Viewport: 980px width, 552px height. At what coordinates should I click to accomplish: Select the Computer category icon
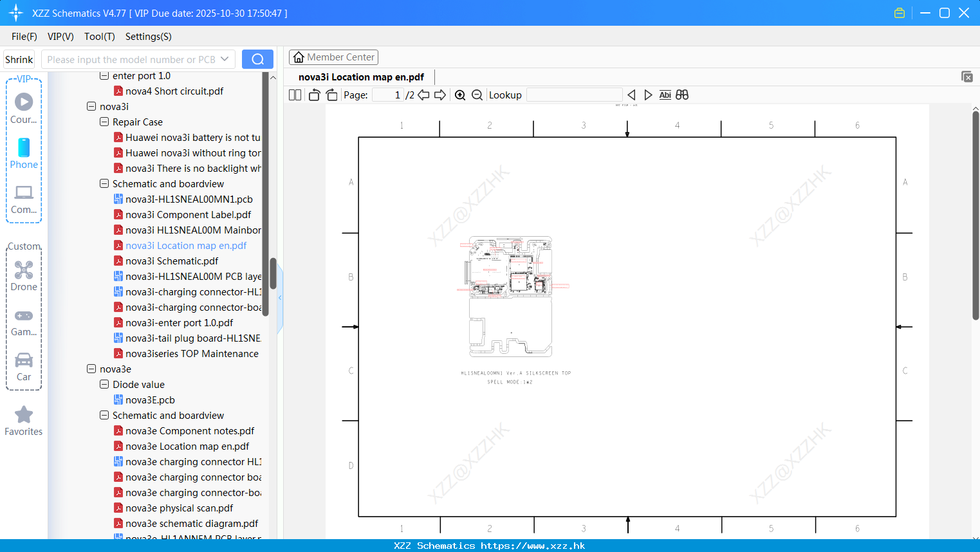(x=24, y=199)
